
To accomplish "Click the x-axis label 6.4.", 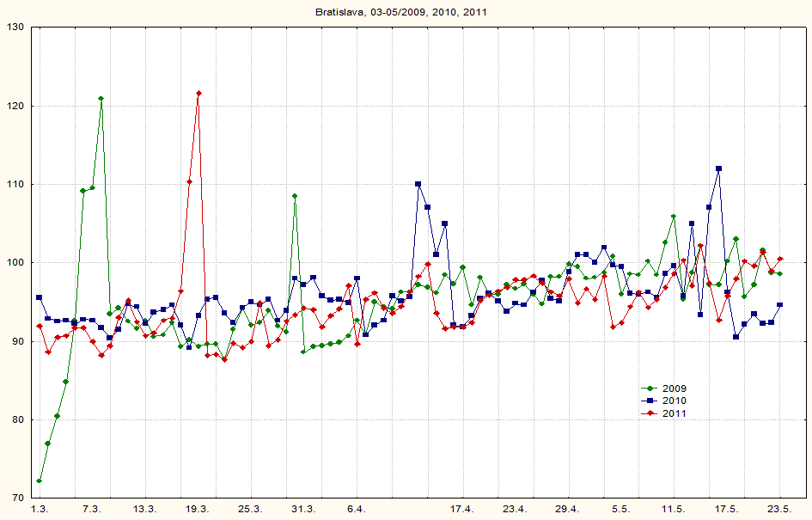I will (x=357, y=510).
